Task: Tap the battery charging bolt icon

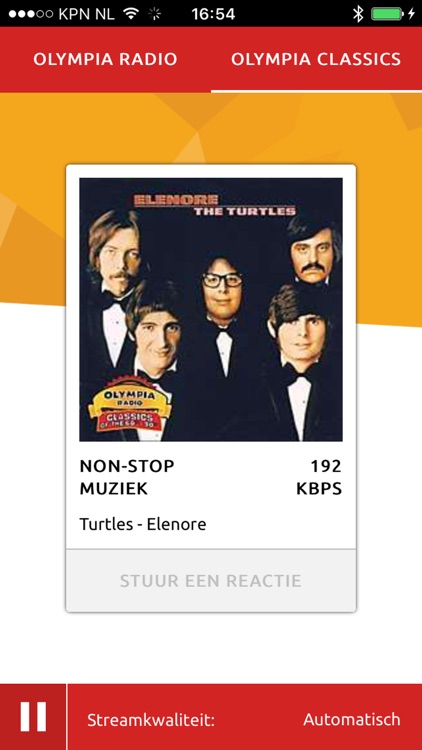Action: [x=411, y=13]
